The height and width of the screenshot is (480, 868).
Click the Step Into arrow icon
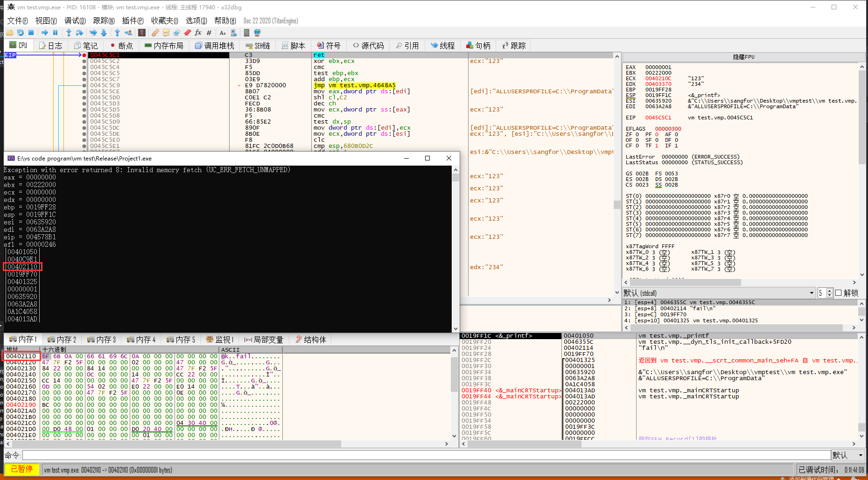point(69,33)
